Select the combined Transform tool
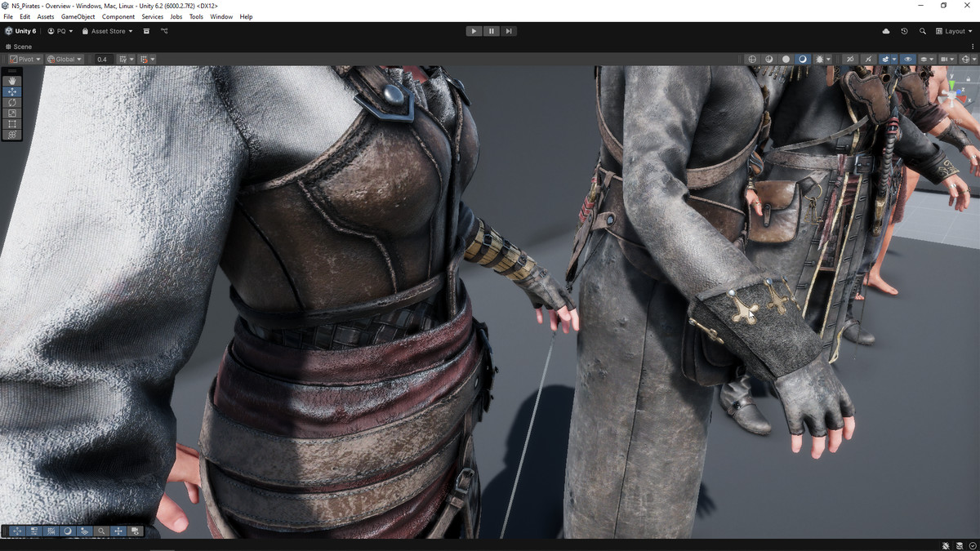Image resolution: width=980 pixels, height=551 pixels. pos(12,135)
